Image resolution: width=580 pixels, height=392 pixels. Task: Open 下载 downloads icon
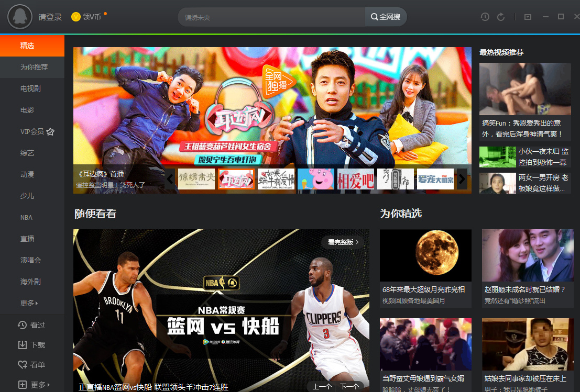click(x=31, y=345)
